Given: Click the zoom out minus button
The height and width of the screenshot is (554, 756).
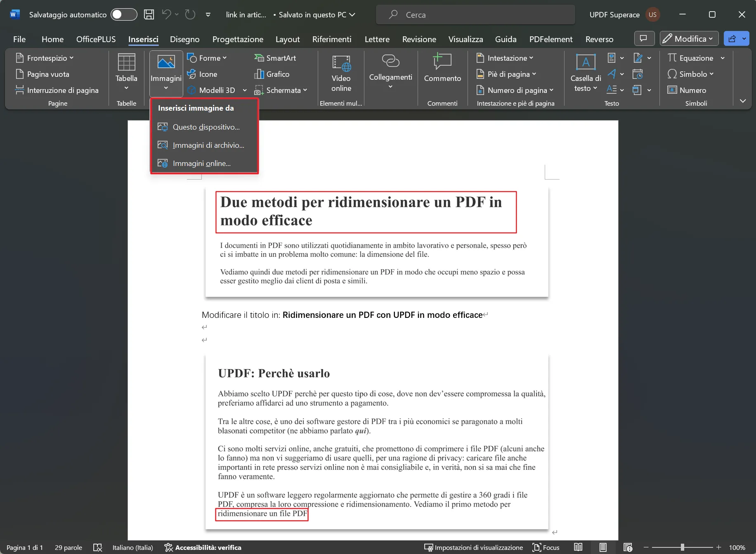Looking at the screenshot, I should click(646, 547).
